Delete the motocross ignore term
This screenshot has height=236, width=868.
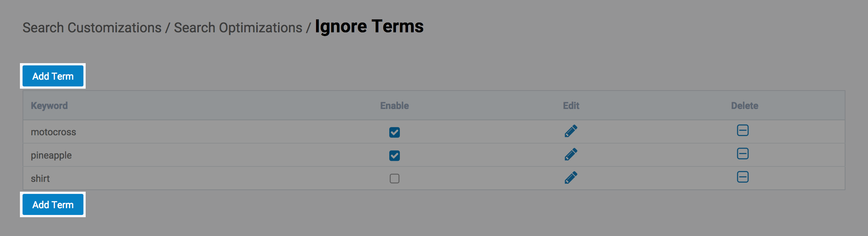pyautogui.click(x=742, y=130)
